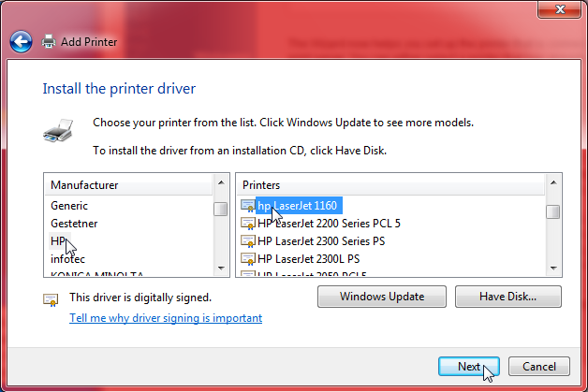Click the HP LaserJet 2200 Series PCL 5 icon
The image size is (588, 392).
tap(248, 224)
